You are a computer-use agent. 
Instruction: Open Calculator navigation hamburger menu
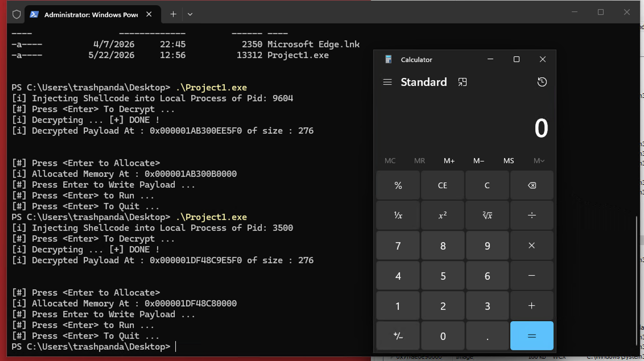click(387, 82)
